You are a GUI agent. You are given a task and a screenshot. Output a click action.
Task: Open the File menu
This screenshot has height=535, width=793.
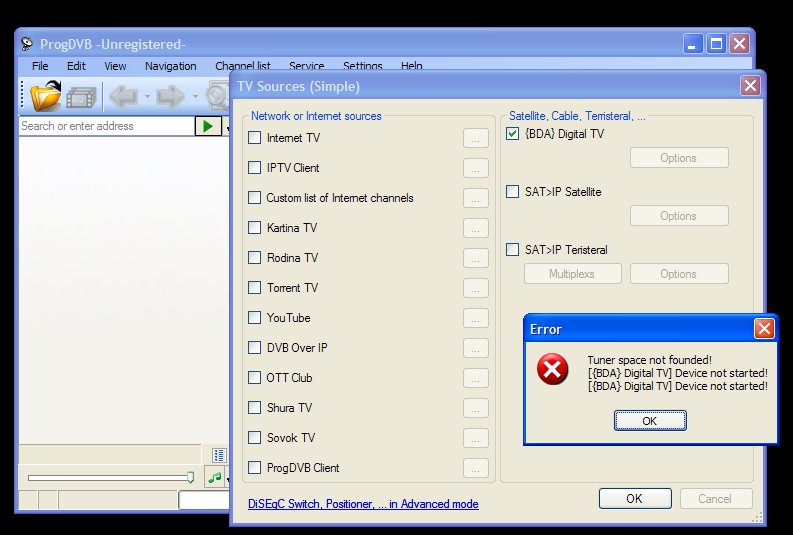[40, 66]
